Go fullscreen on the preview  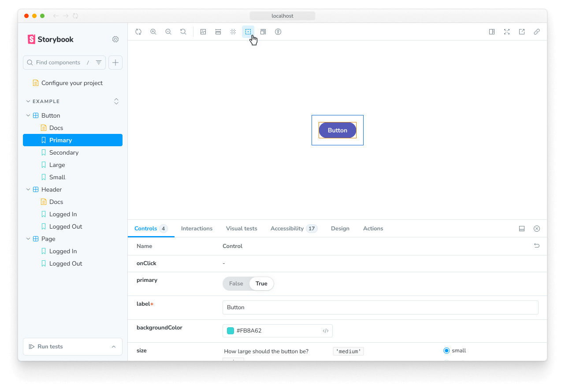(x=507, y=31)
